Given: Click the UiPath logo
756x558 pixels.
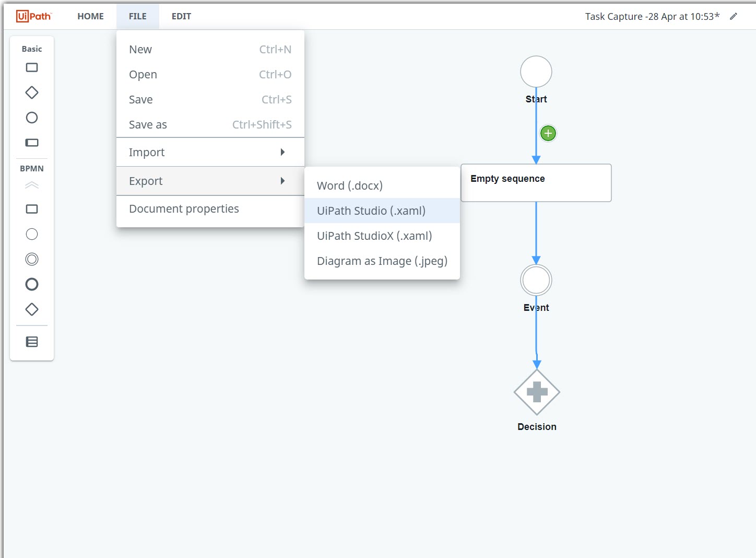Looking at the screenshot, I should click(33, 16).
